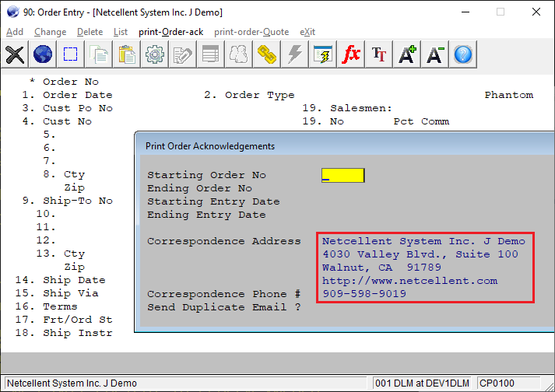Click the 19. Salesmen: label

(347, 108)
